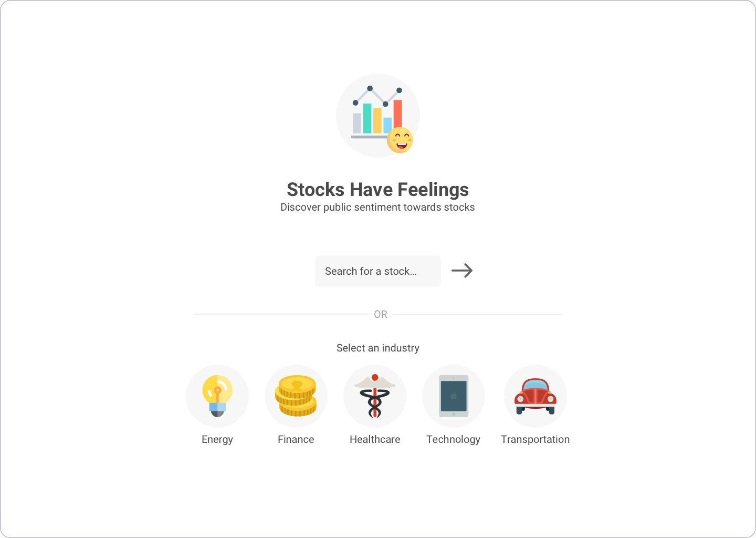Click the 'Energy' text label
The width and height of the screenshot is (756, 538).
217,440
